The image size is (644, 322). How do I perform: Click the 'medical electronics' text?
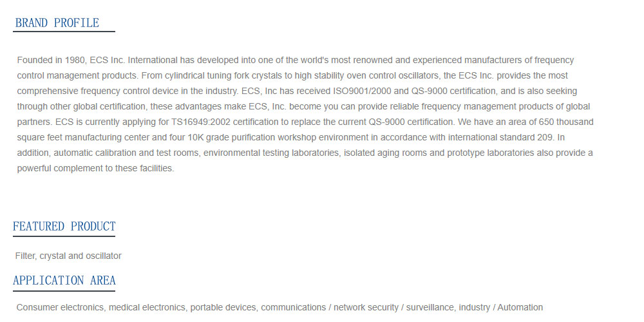pyautogui.click(x=147, y=307)
